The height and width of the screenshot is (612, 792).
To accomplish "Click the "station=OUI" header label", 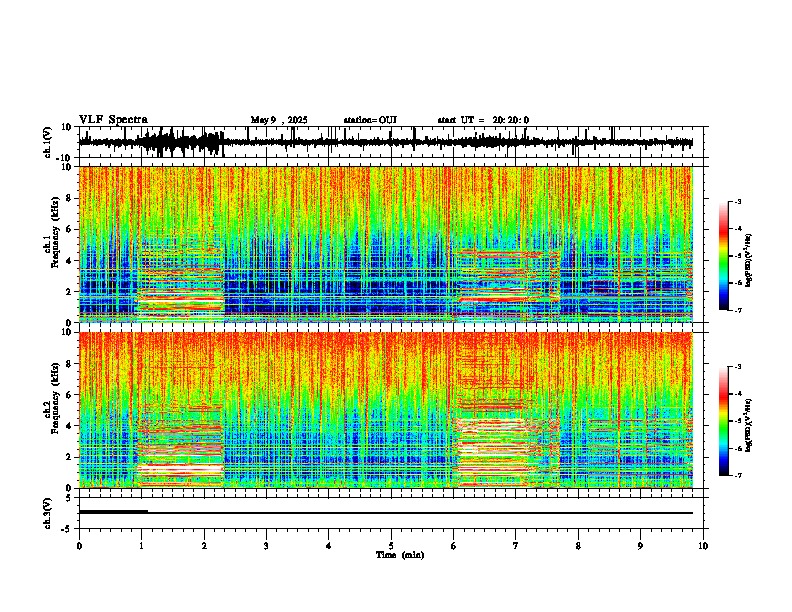I will [x=370, y=120].
